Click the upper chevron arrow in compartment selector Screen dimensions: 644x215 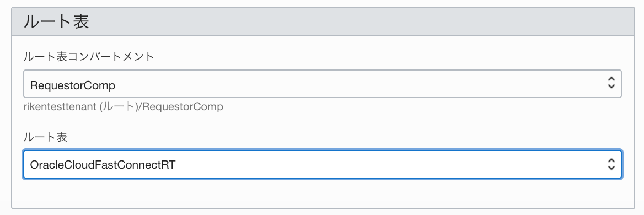[611, 79]
